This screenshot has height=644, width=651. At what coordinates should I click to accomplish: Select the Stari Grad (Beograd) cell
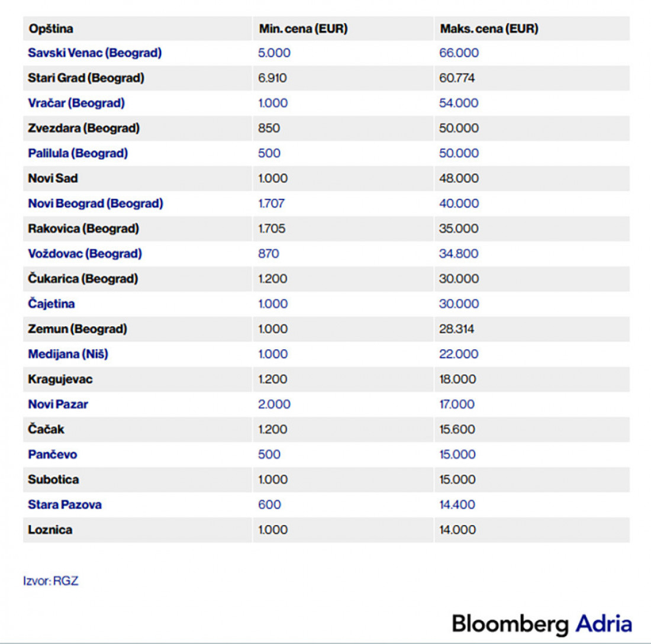pyautogui.click(x=86, y=78)
